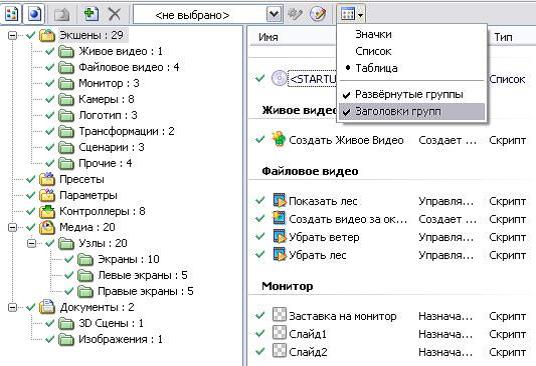
Task: Click the blue sphere toolbar icon
Action: tap(34, 14)
